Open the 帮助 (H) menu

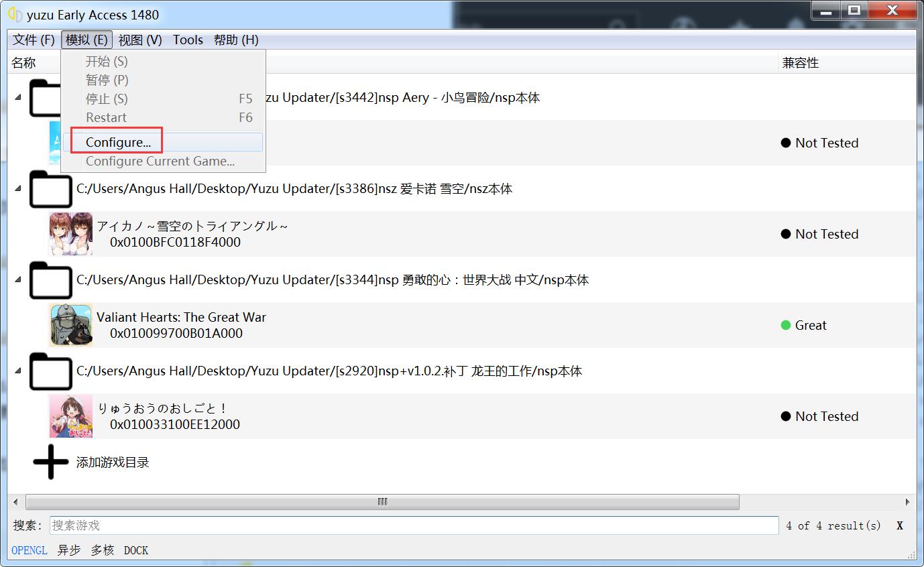point(236,40)
